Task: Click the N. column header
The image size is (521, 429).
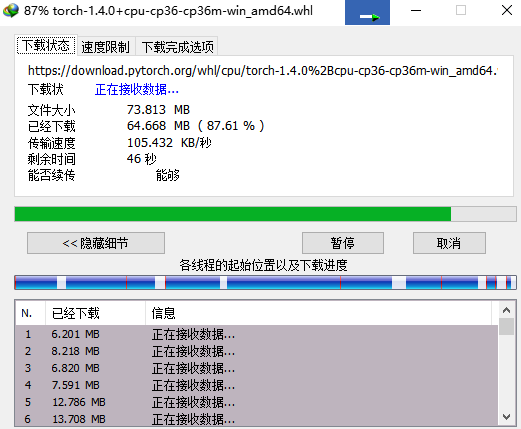Action: click(x=30, y=313)
